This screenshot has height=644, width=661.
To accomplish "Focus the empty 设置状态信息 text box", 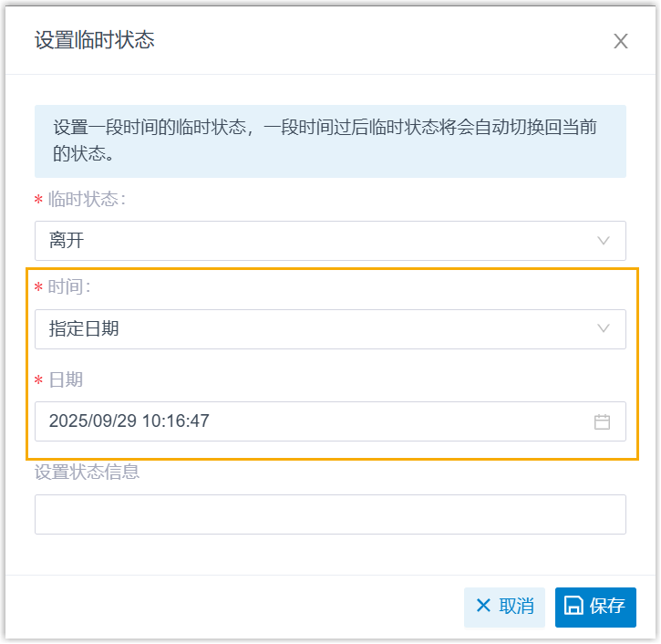I will pos(330,514).
